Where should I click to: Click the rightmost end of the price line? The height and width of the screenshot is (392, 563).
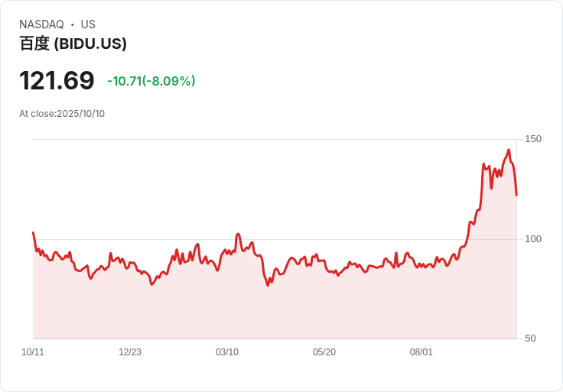516,195
